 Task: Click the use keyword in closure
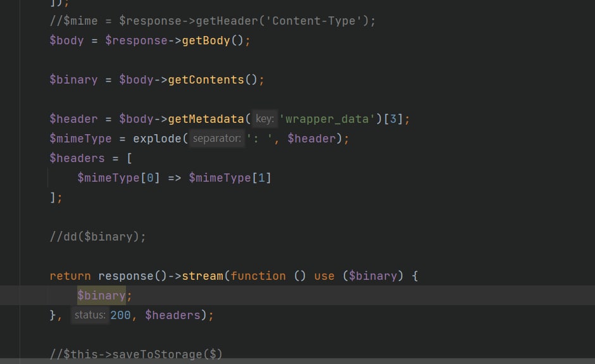[325, 276]
